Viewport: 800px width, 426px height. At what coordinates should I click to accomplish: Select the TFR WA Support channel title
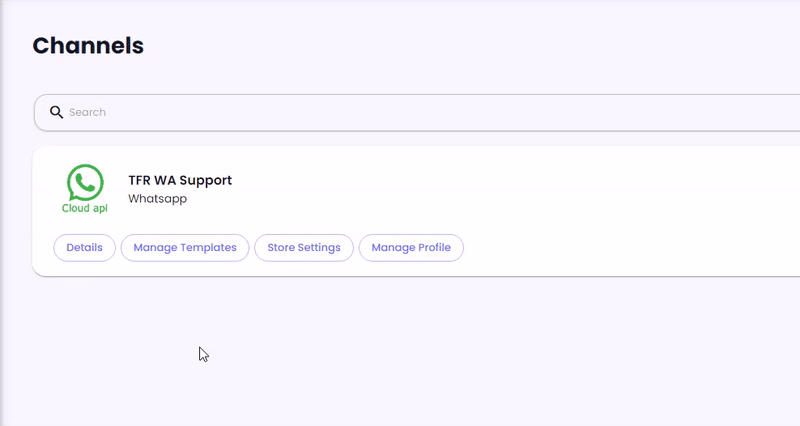click(x=180, y=180)
